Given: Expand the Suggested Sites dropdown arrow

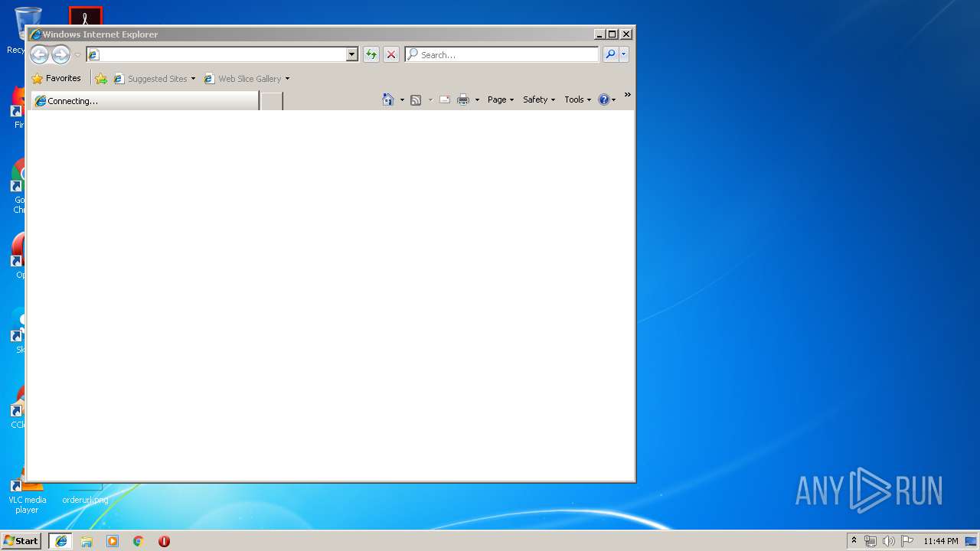Looking at the screenshot, I should 193,78.
